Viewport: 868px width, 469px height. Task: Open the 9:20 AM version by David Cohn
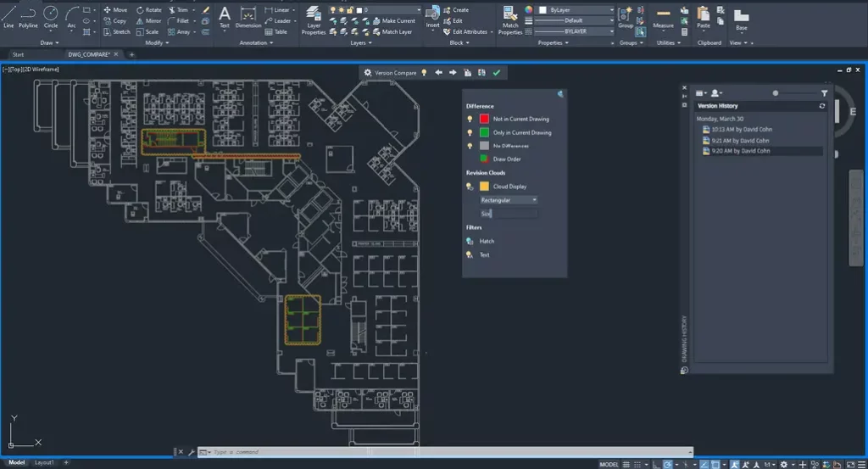[736, 151]
